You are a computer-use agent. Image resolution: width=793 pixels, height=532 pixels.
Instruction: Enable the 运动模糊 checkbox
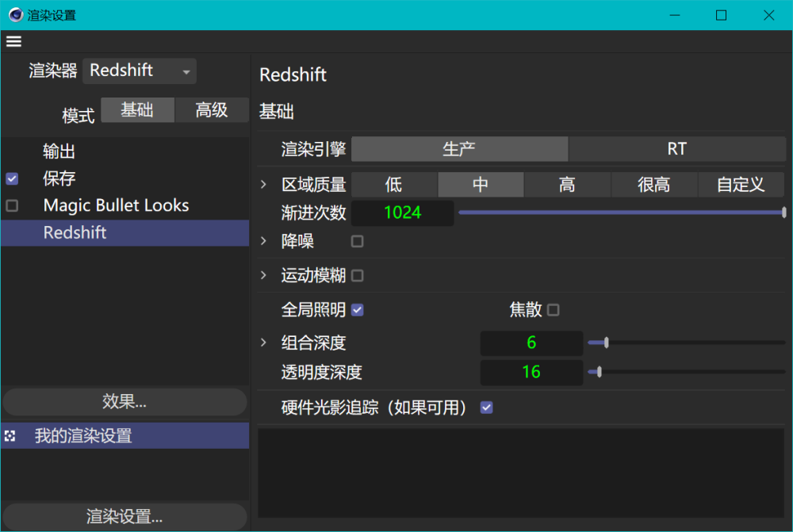[x=357, y=276]
